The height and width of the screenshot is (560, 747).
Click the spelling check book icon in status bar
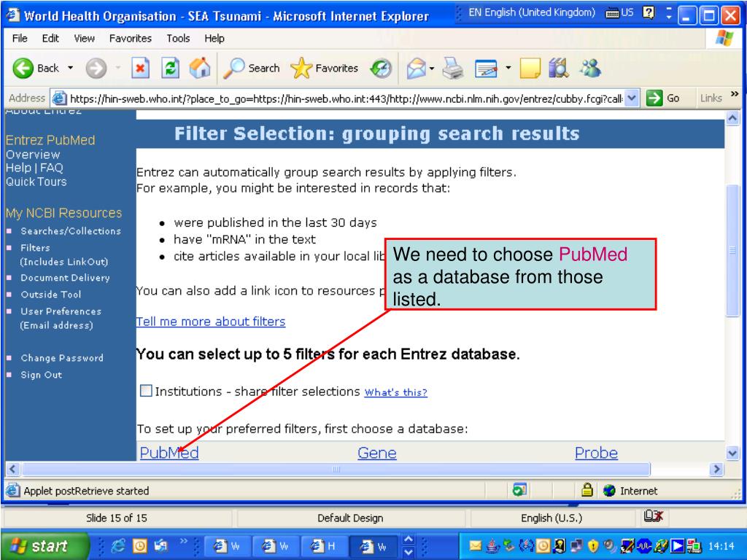point(653,516)
